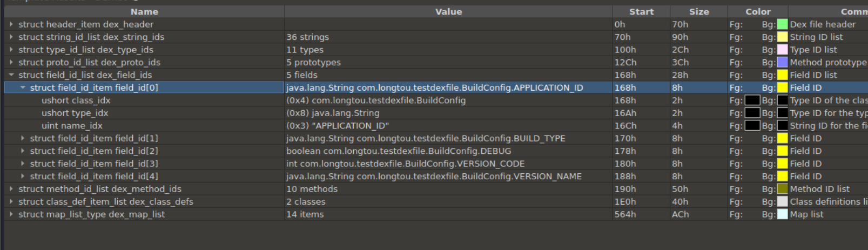Click the green Dex file header swatch
This screenshot has height=250, width=868.
(782, 24)
